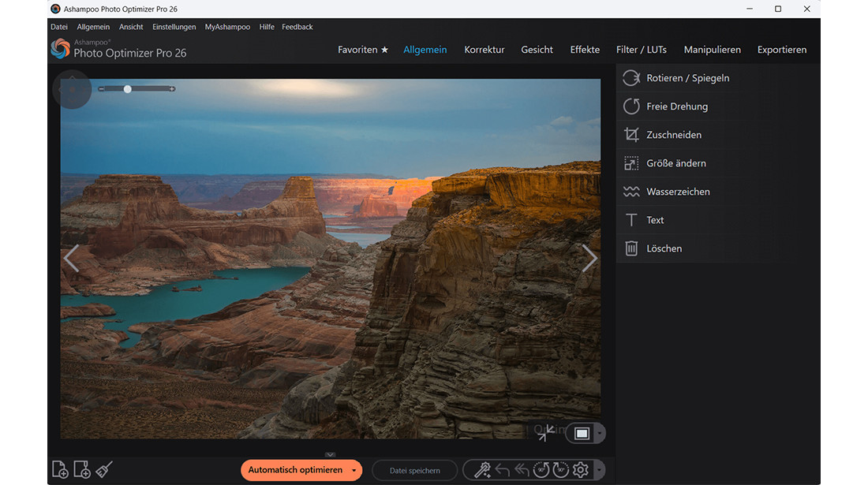This screenshot has height=485, width=868.
Task: Open the Wasserzeichen watermark tool
Action: pyautogui.click(x=716, y=192)
